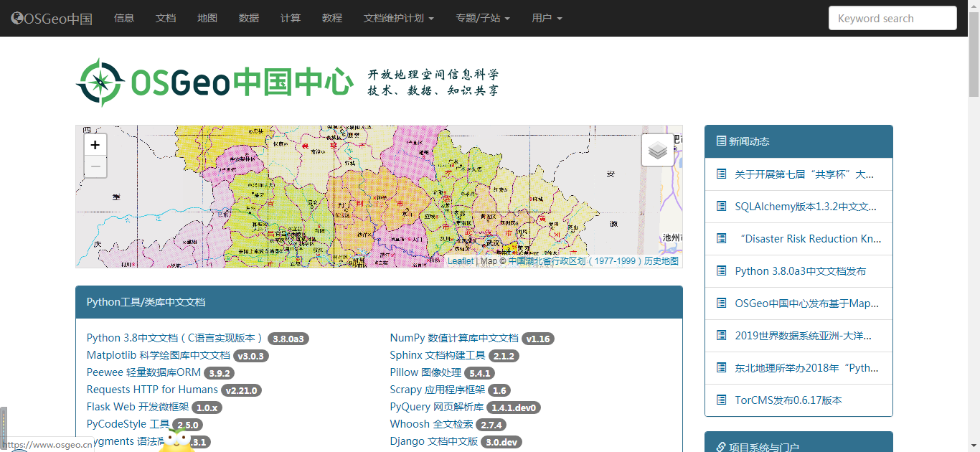Focus the Keyword search field

(892, 19)
